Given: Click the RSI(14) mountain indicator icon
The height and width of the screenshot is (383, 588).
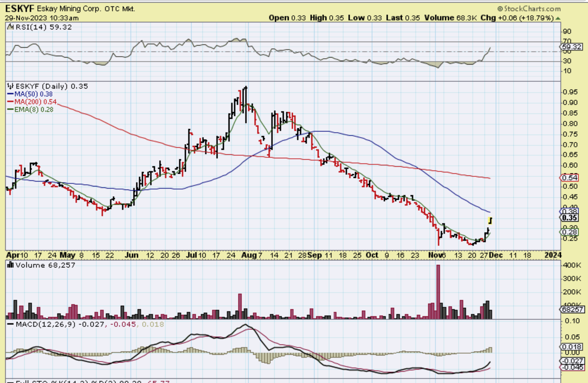Looking at the screenshot, I should pos(11,27).
